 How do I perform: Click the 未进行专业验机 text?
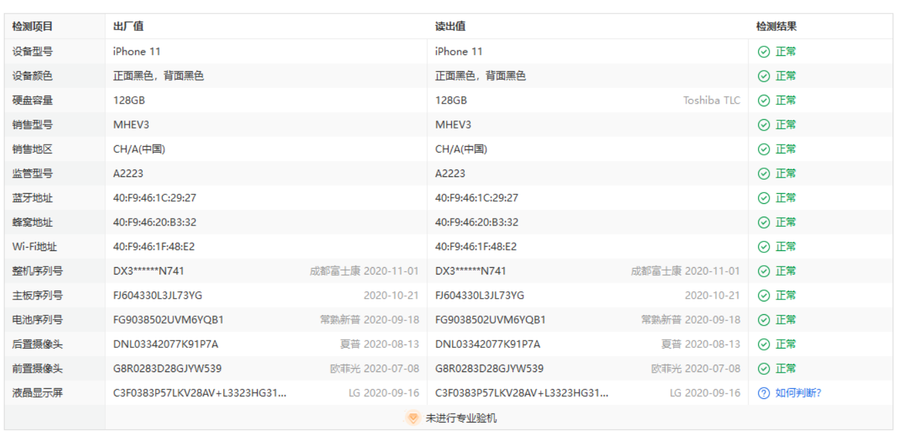(x=461, y=418)
